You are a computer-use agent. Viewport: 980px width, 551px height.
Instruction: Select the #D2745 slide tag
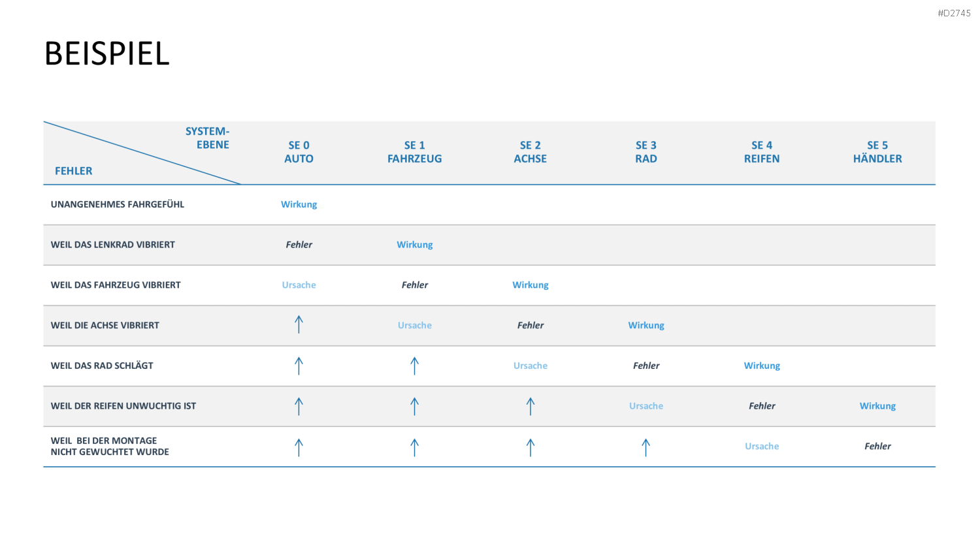pyautogui.click(x=954, y=13)
